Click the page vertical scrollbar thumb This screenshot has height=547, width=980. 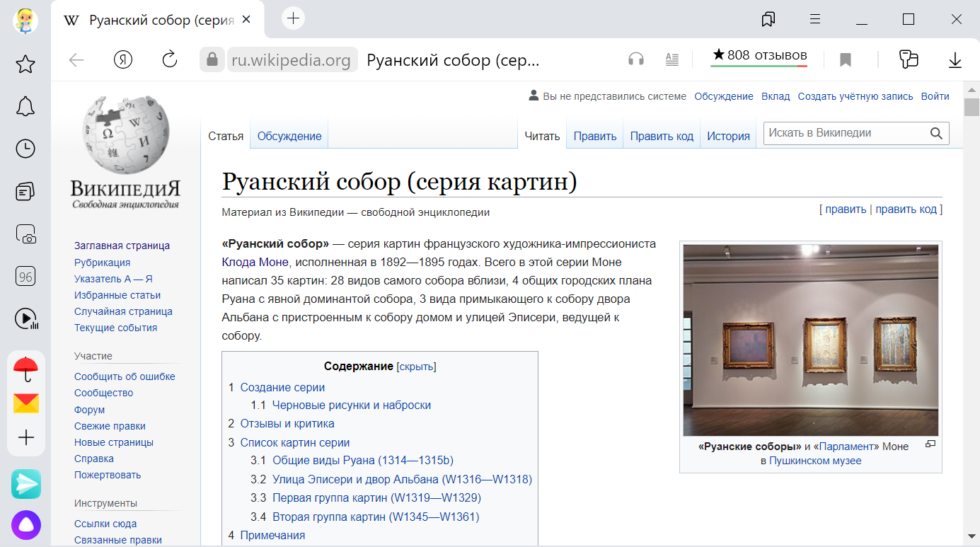(972, 106)
